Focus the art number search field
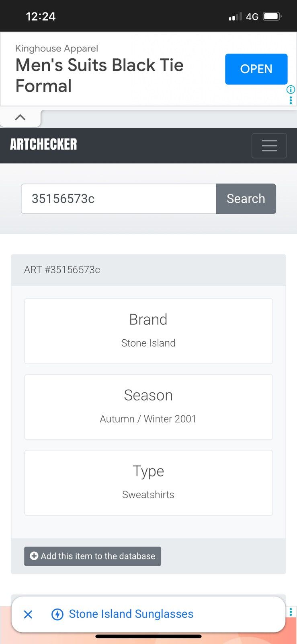Viewport: 297px width, 644px height. pyautogui.click(x=119, y=199)
